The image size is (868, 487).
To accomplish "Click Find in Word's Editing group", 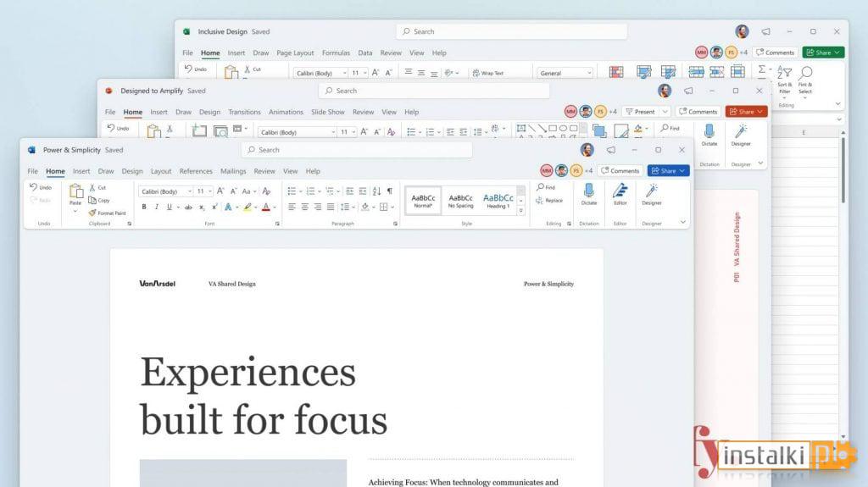I will [x=546, y=187].
